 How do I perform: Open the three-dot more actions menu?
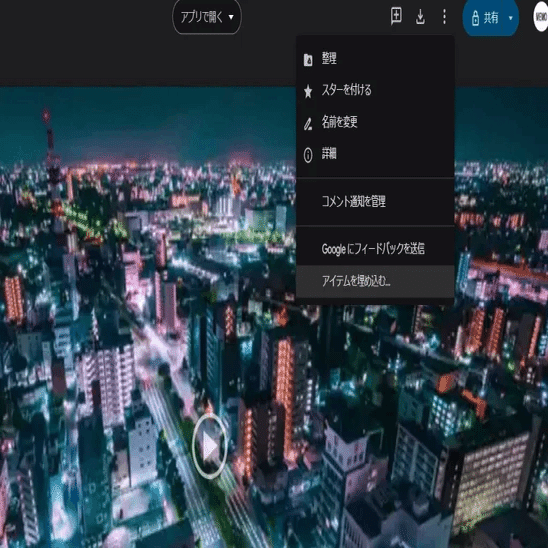[x=444, y=16]
